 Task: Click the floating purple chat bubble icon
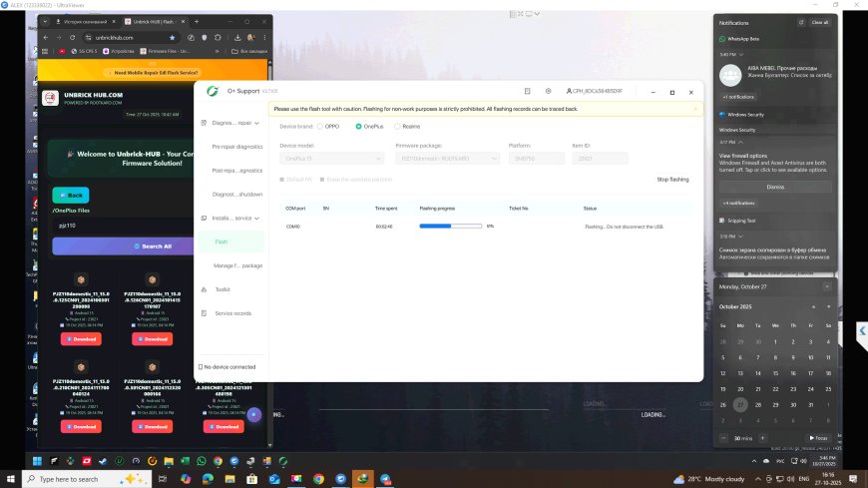[x=254, y=414]
